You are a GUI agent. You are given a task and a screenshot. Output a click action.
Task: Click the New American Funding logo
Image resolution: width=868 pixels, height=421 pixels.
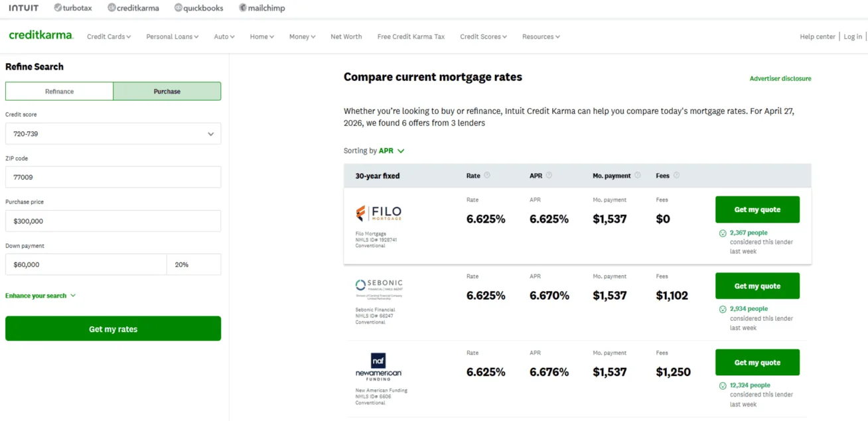point(378,367)
